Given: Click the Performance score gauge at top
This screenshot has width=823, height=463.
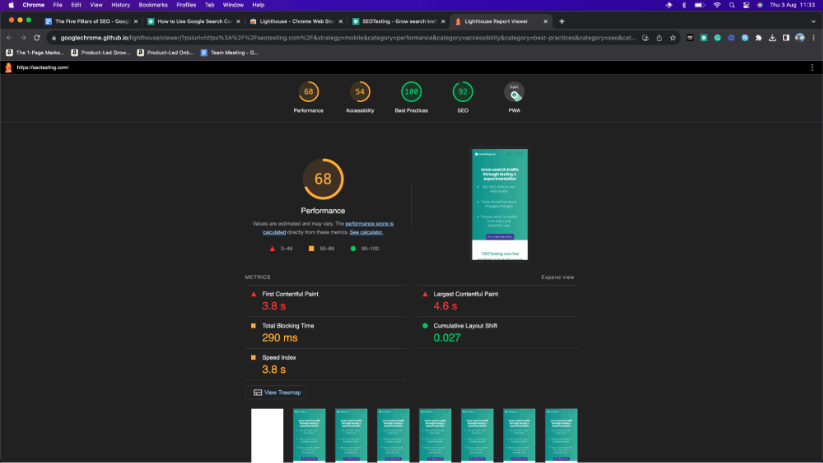Looking at the screenshot, I should [x=308, y=92].
